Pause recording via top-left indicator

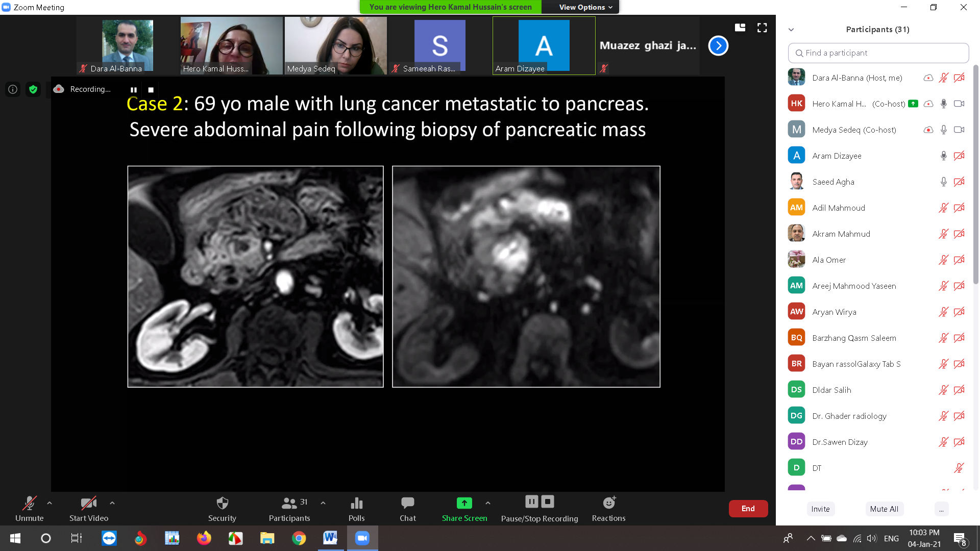tap(134, 89)
